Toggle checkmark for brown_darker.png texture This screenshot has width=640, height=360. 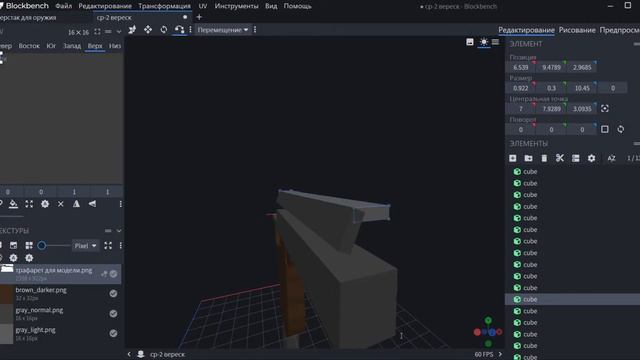click(113, 293)
